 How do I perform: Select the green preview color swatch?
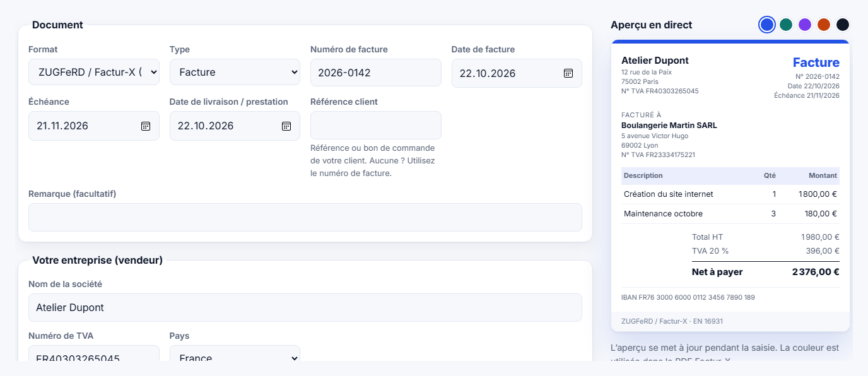786,25
